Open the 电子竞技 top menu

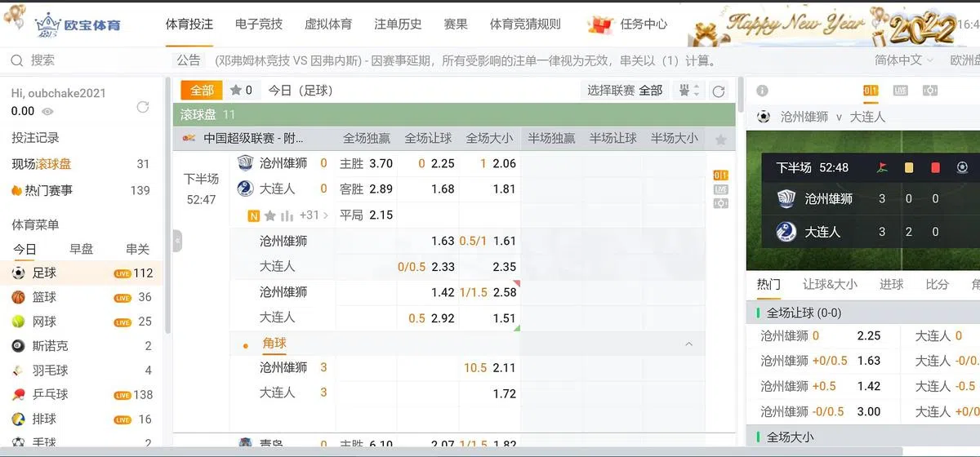(259, 24)
